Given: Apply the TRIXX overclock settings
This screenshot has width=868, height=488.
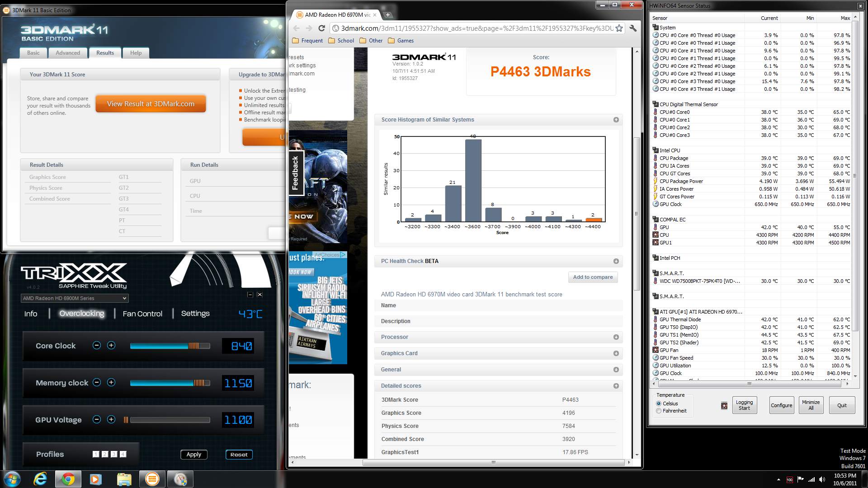Looking at the screenshot, I should 193,455.
